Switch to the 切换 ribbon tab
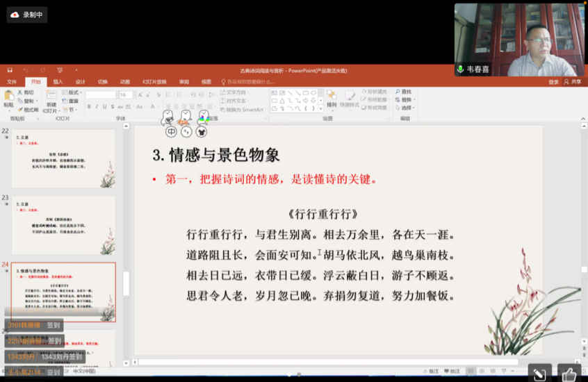588x382 pixels. point(102,82)
